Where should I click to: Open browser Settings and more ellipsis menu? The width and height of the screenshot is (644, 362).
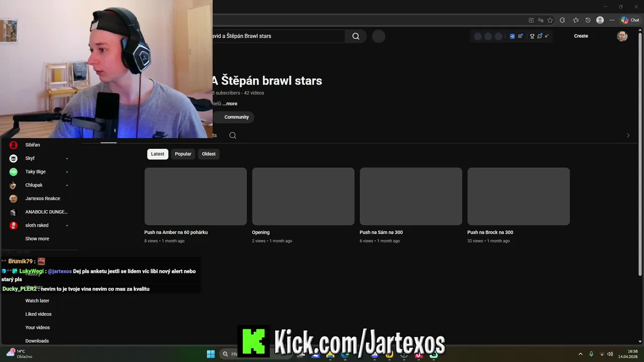(612, 20)
